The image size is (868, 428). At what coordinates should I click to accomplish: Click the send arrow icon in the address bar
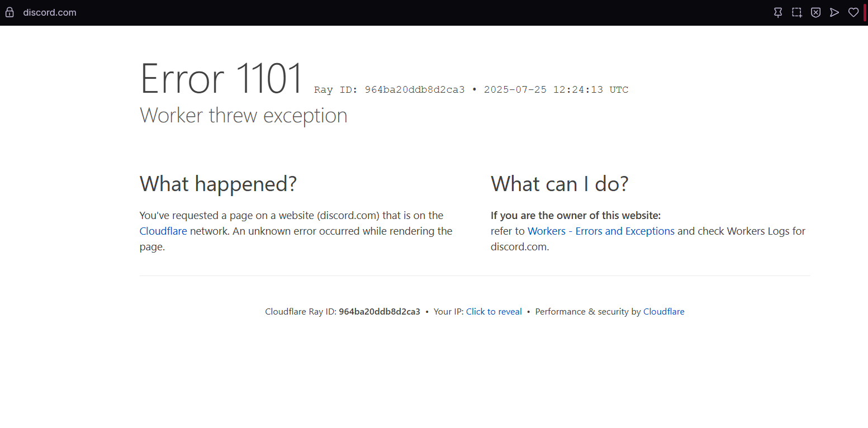834,12
